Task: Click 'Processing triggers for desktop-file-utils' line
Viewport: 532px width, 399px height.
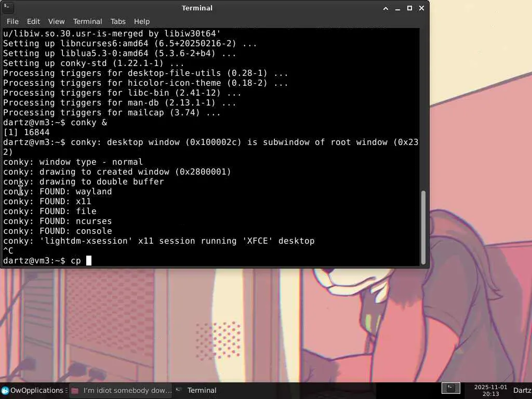Action: coord(145,73)
